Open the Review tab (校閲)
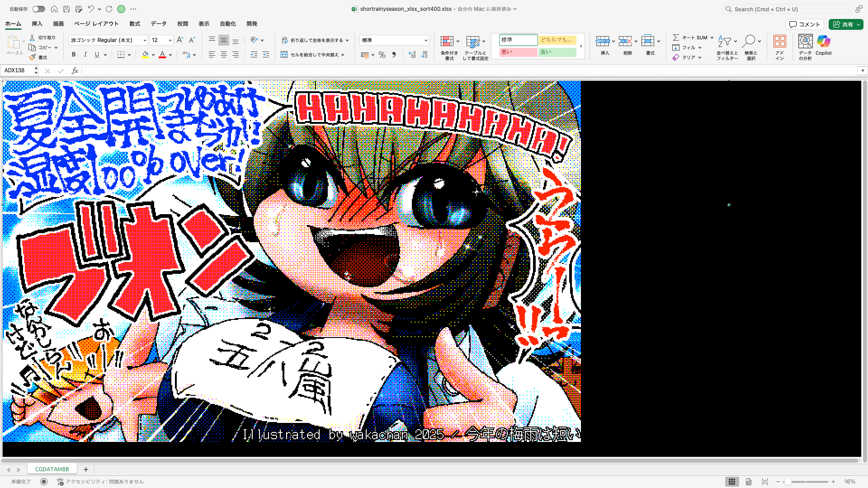868x488 pixels. click(183, 24)
